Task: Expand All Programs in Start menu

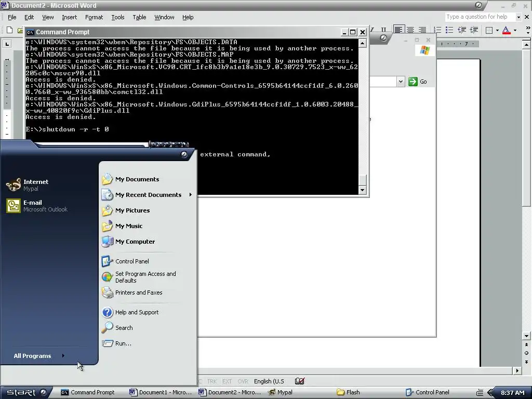Action: (39, 356)
